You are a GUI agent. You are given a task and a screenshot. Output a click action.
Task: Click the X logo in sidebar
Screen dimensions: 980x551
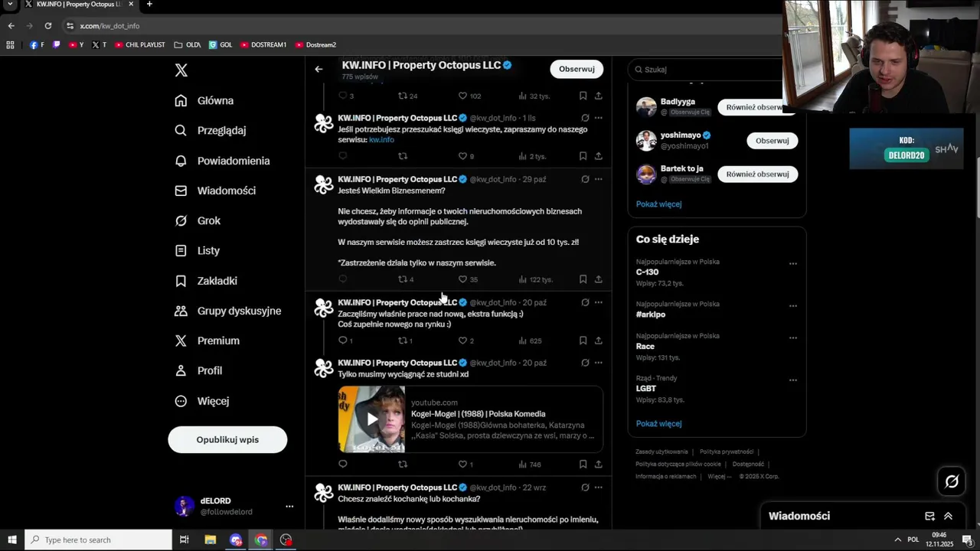pyautogui.click(x=181, y=70)
